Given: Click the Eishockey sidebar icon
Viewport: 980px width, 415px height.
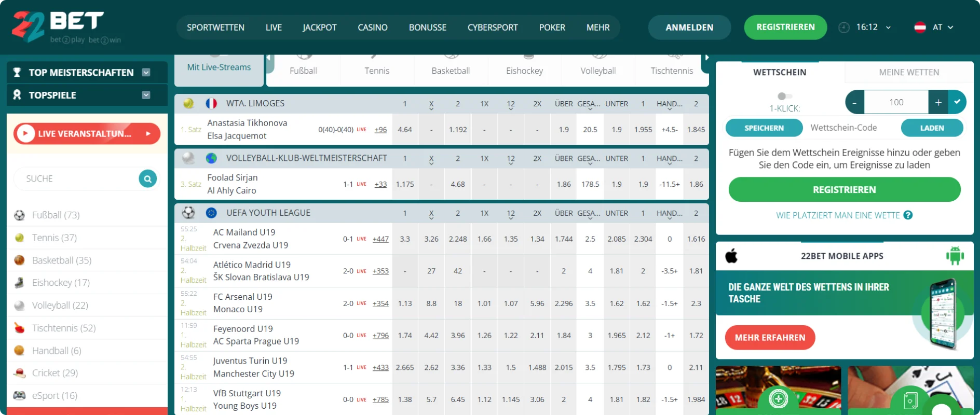Looking at the screenshot, I should coord(19,283).
